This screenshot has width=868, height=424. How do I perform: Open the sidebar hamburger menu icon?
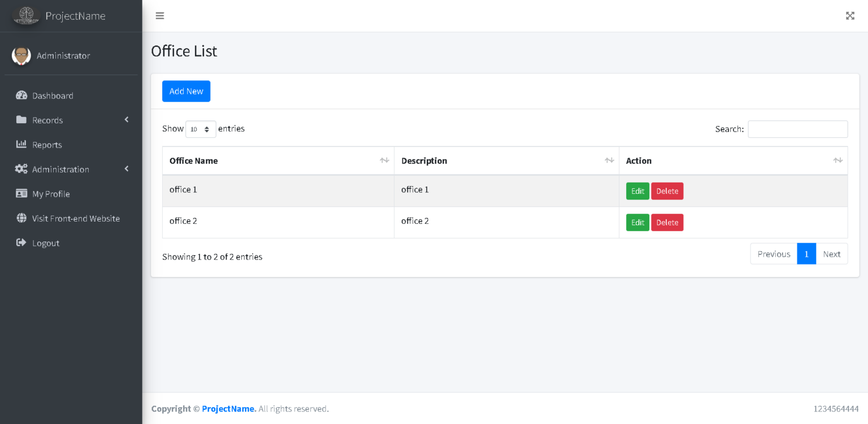coord(160,16)
